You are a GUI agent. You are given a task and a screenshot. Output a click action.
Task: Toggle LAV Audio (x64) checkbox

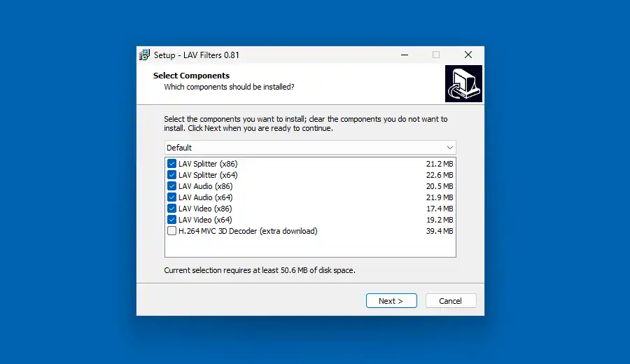point(171,197)
